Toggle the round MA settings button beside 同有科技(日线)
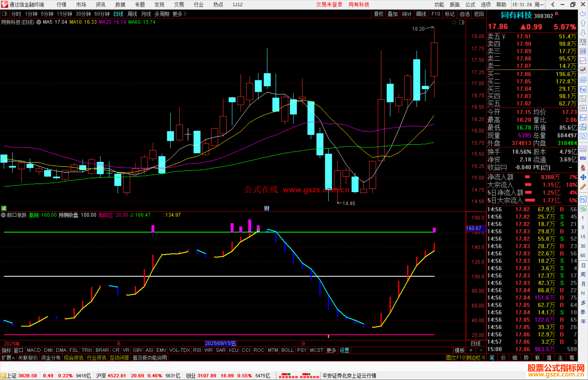The height and width of the screenshot is (380, 588). click(x=39, y=22)
